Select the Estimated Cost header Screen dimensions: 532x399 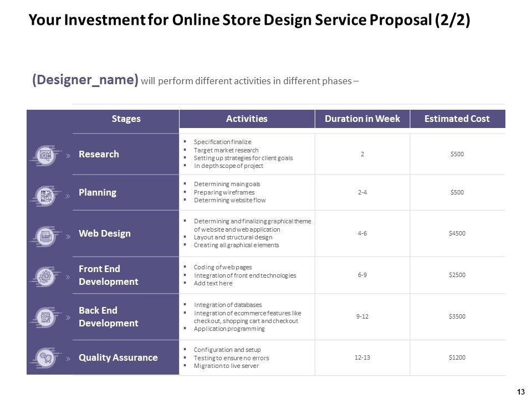coord(457,119)
